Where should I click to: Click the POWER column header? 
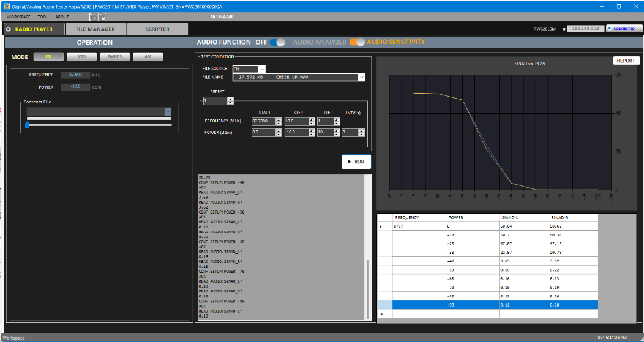(473, 218)
